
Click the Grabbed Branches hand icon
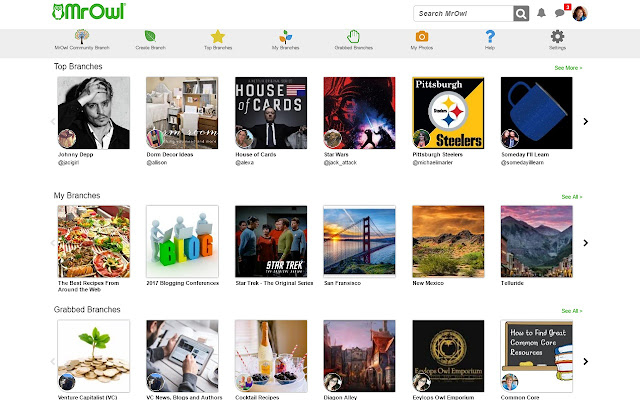coord(353,36)
